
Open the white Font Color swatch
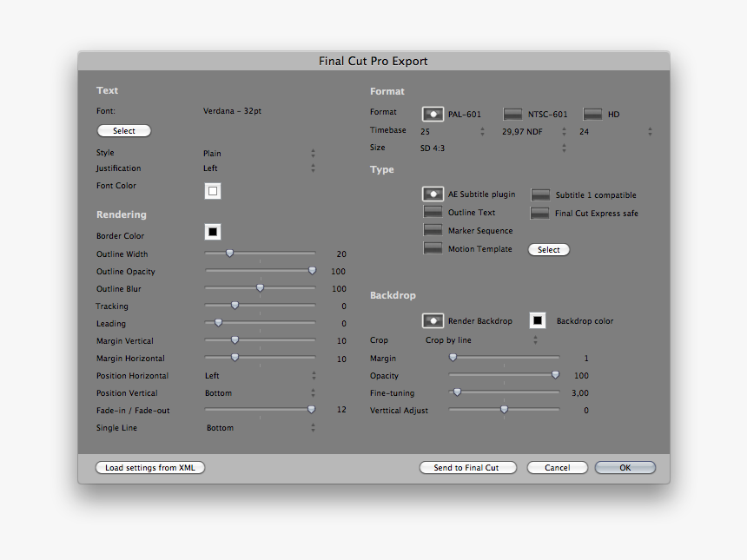(x=213, y=191)
